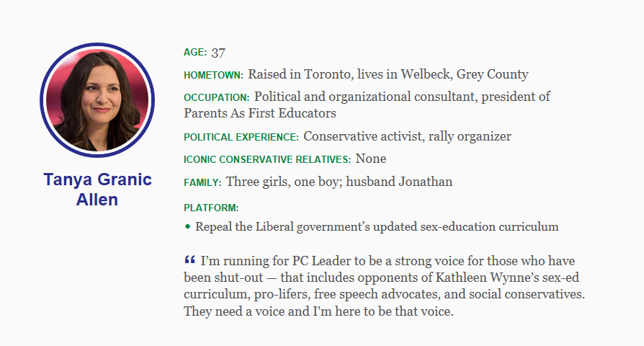The height and width of the screenshot is (346, 644).
Task: Click the name Tanya Granic Allen
Action: pyautogui.click(x=97, y=190)
